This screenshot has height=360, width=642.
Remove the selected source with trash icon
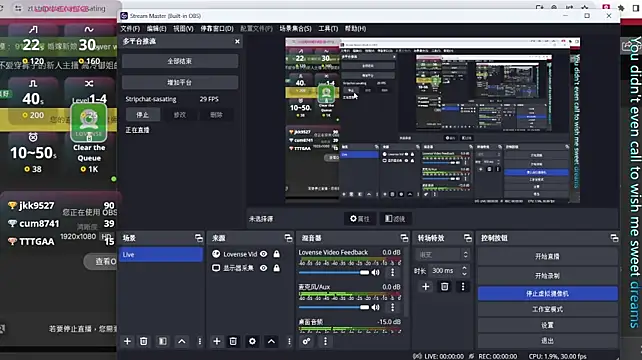tap(233, 341)
